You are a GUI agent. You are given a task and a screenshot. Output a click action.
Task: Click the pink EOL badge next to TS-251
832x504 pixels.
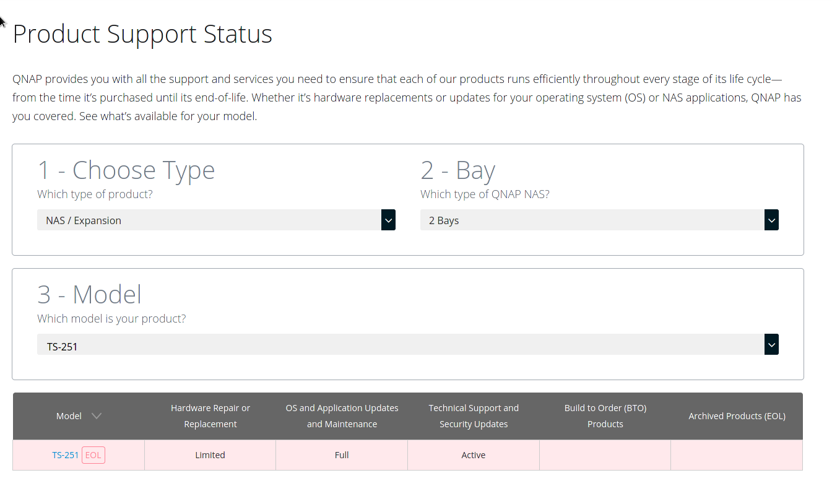93,455
